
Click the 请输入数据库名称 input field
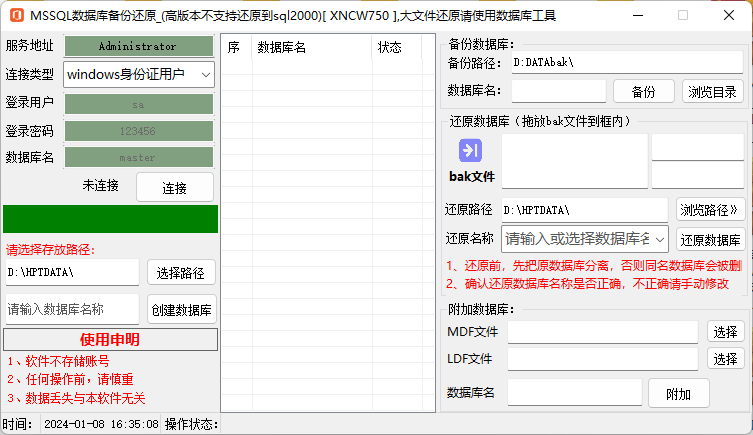point(73,309)
